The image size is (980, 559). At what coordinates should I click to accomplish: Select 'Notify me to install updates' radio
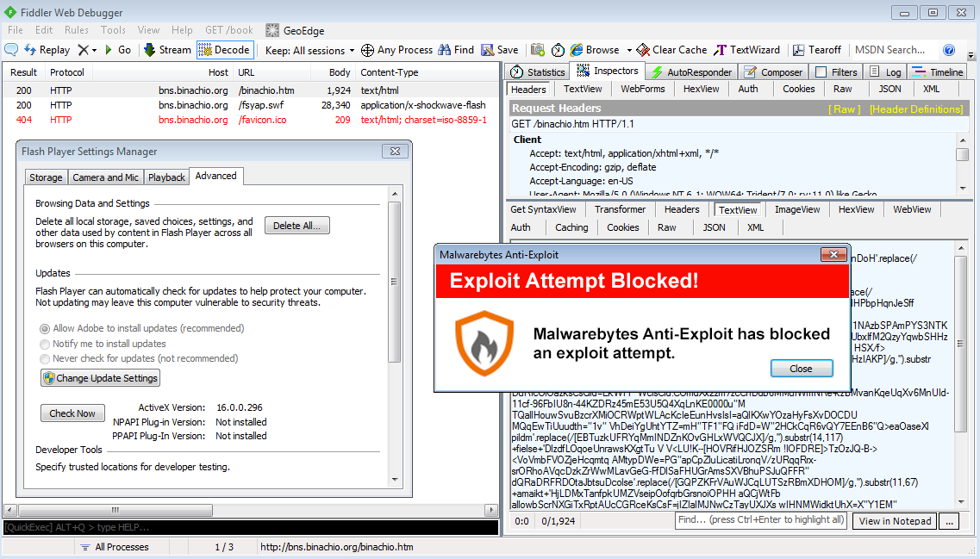click(45, 344)
